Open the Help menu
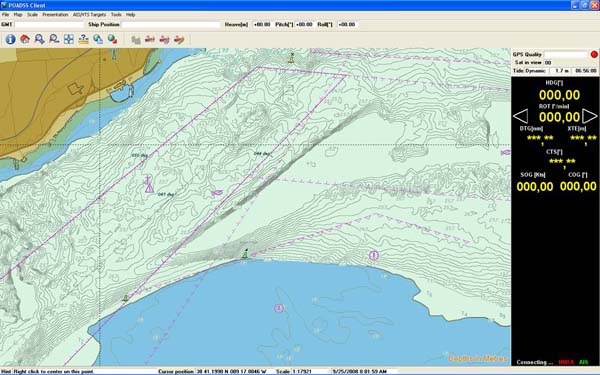The image size is (600, 375). [130, 15]
